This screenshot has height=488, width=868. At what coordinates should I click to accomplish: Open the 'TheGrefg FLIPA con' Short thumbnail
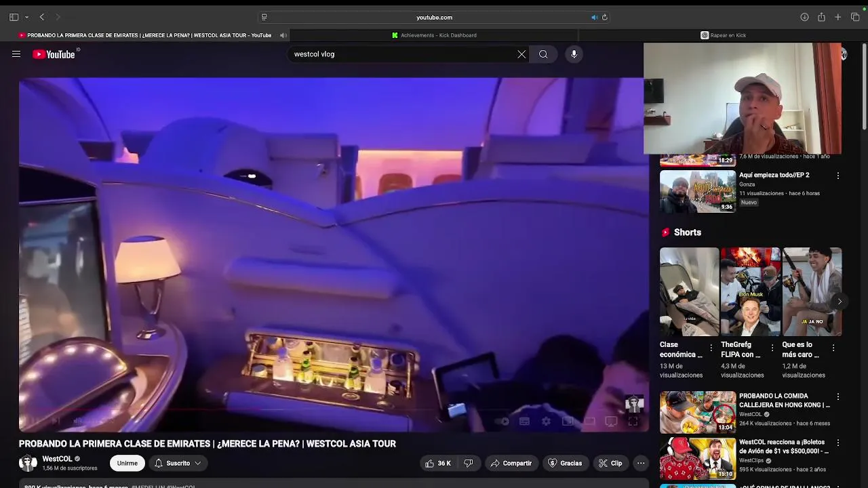[750, 291]
